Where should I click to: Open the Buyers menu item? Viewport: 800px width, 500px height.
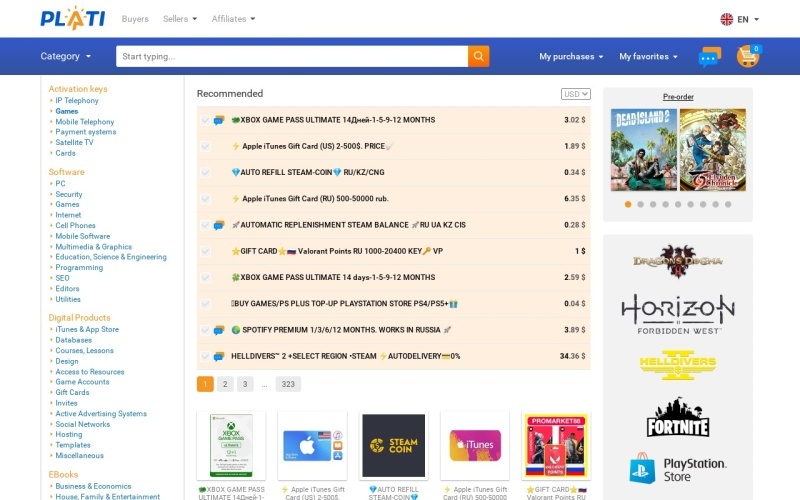point(135,19)
